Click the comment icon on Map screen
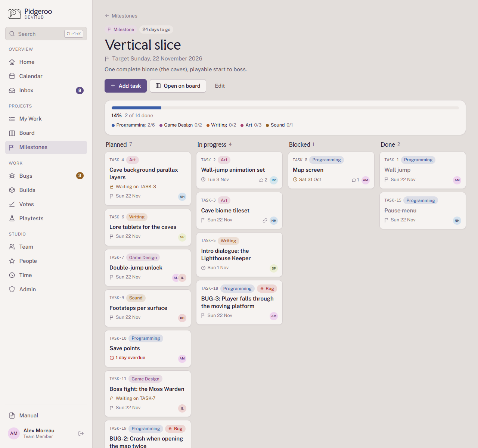The width and height of the screenshot is (478, 448). coord(353,180)
